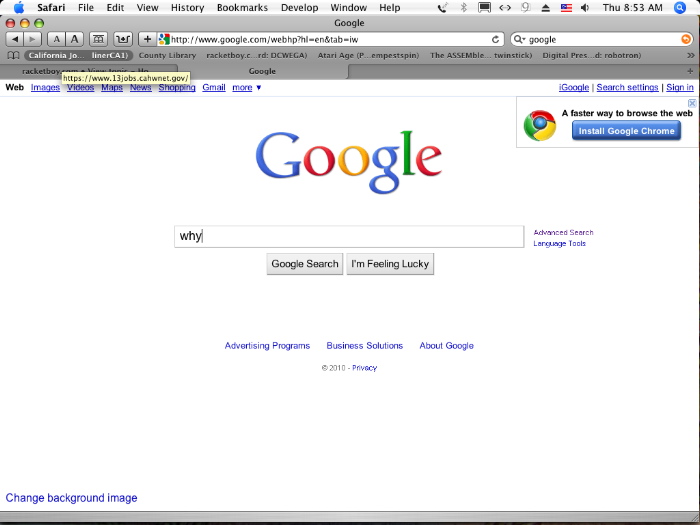Click Install Google Chrome button
The image size is (700, 525).
pos(626,131)
